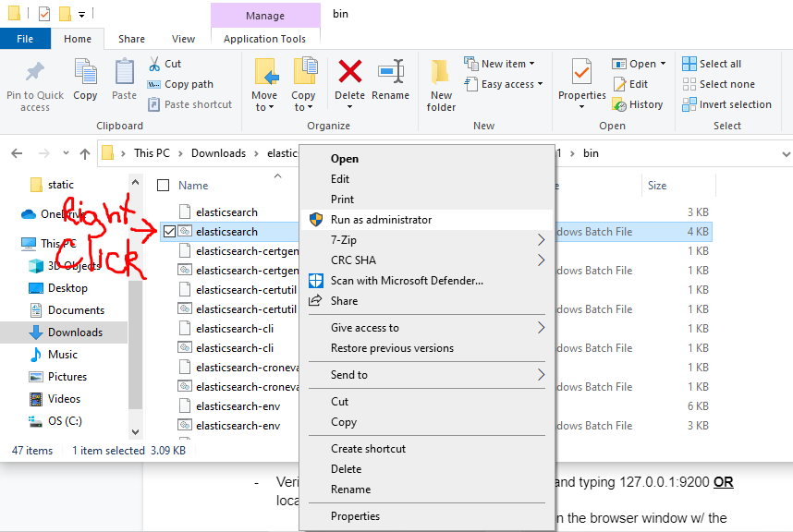Expand the Give access to submenu
Image resolution: width=793 pixels, height=532 pixels.
pyautogui.click(x=541, y=328)
